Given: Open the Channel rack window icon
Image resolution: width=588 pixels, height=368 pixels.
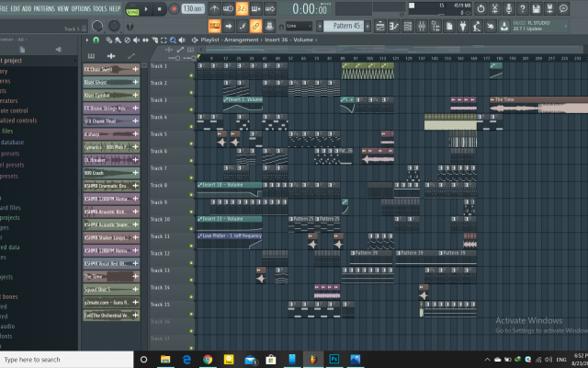Looking at the screenshot, I should pyautogui.click(x=408, y=27).
